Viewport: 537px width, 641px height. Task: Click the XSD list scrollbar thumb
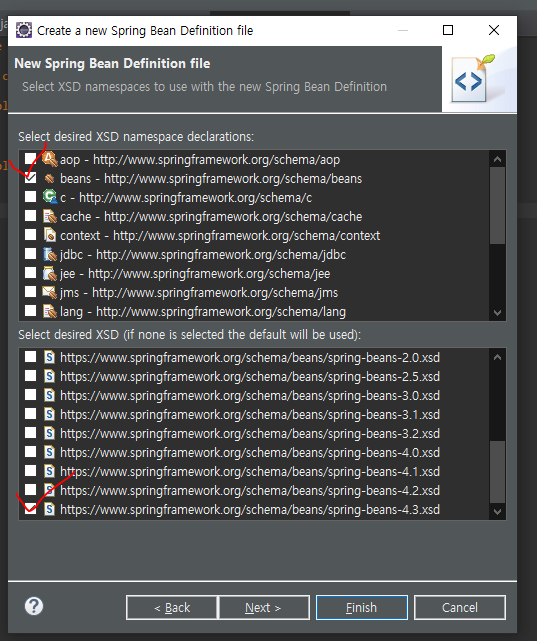click(497, 472)
